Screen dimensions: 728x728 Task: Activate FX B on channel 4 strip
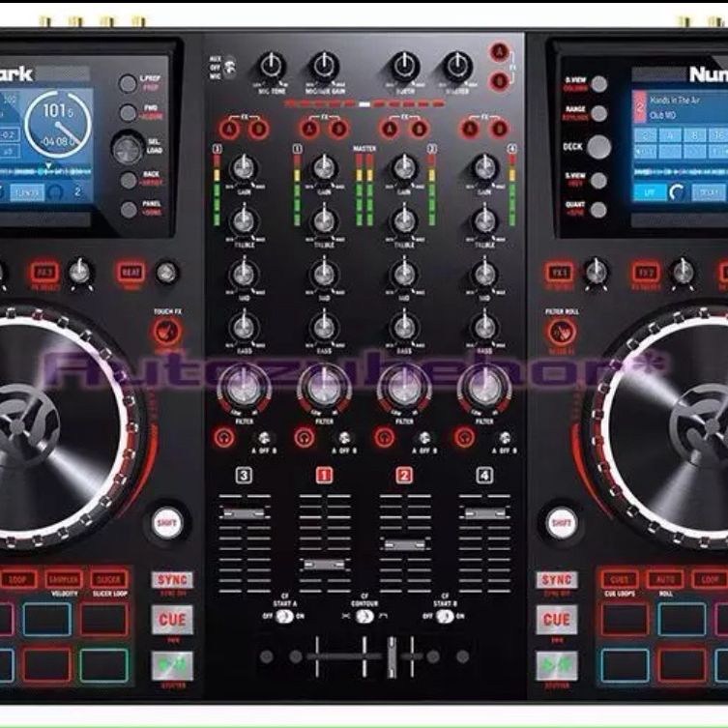[x=499, y=130]
